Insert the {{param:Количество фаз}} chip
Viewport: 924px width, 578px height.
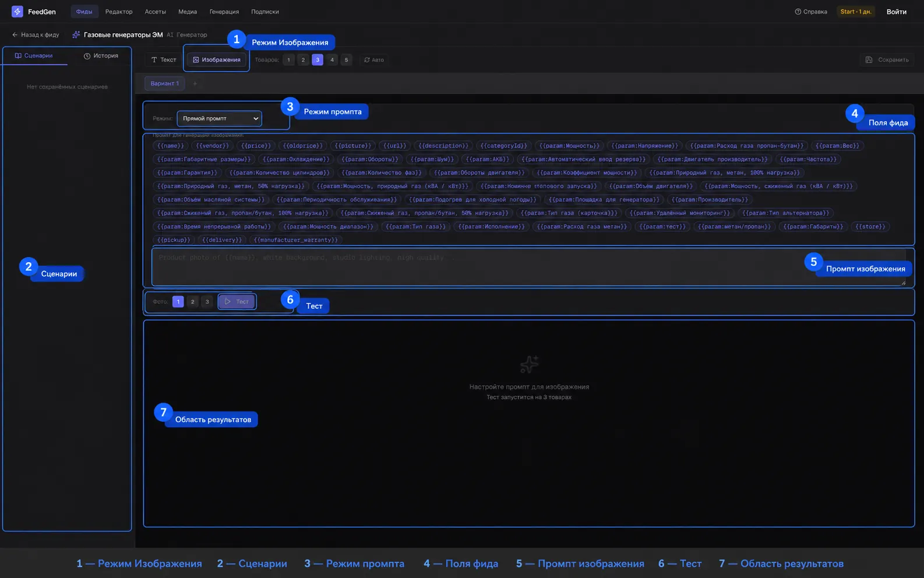[x=382, y=172]
